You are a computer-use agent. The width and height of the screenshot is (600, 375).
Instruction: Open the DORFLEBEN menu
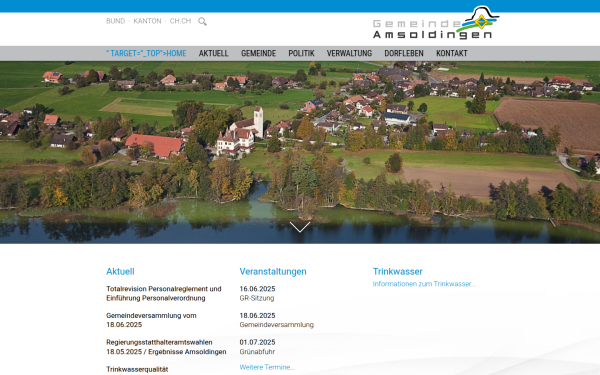pyautogui.click(x=404, y=53)
